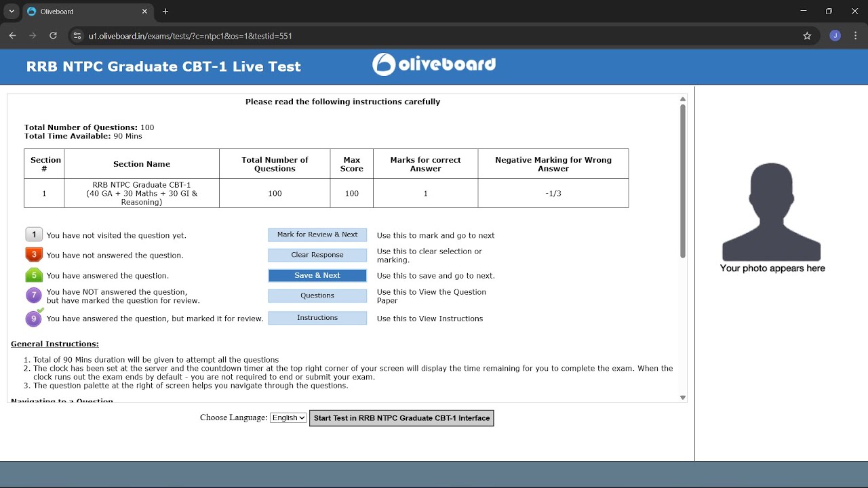Click the Oliveboard logo
Viewport: 868px width, 488px height.
434,64
